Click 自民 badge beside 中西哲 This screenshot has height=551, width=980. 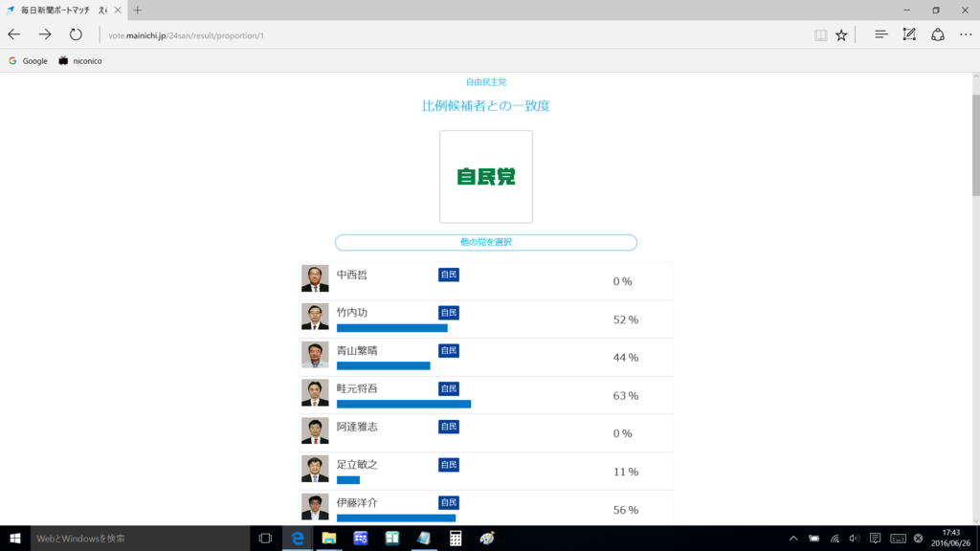click(449, 275)
